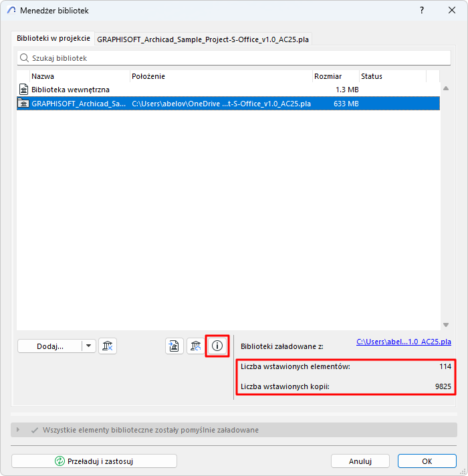Click the magnifier icon in search field

point(24,57)
